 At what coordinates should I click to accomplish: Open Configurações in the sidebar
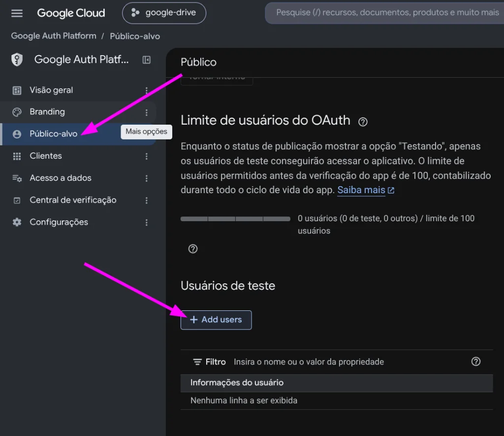[59, 222]
